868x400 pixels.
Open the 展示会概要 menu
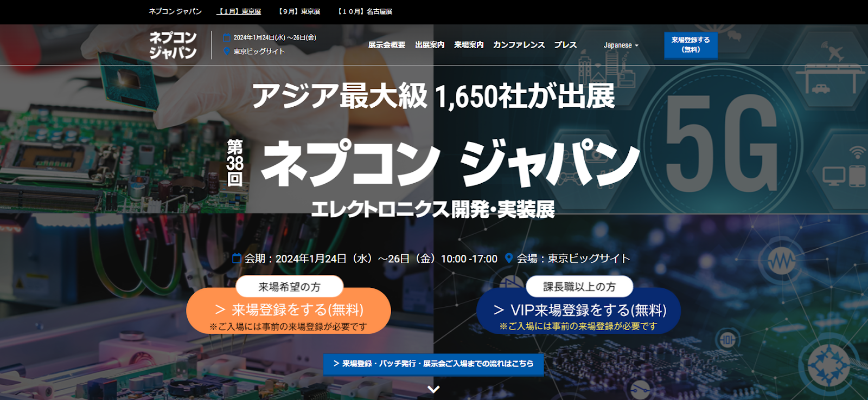coord(387,45)
